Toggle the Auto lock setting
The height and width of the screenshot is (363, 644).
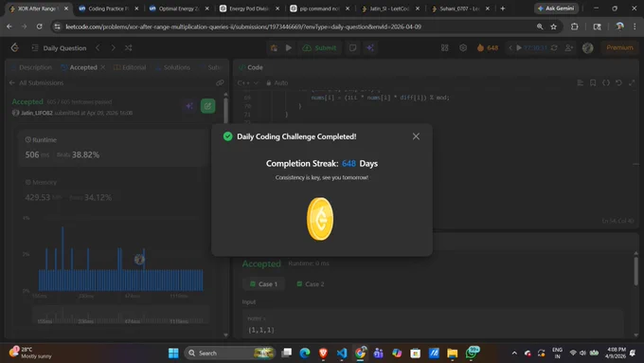[x=277, y=82]
